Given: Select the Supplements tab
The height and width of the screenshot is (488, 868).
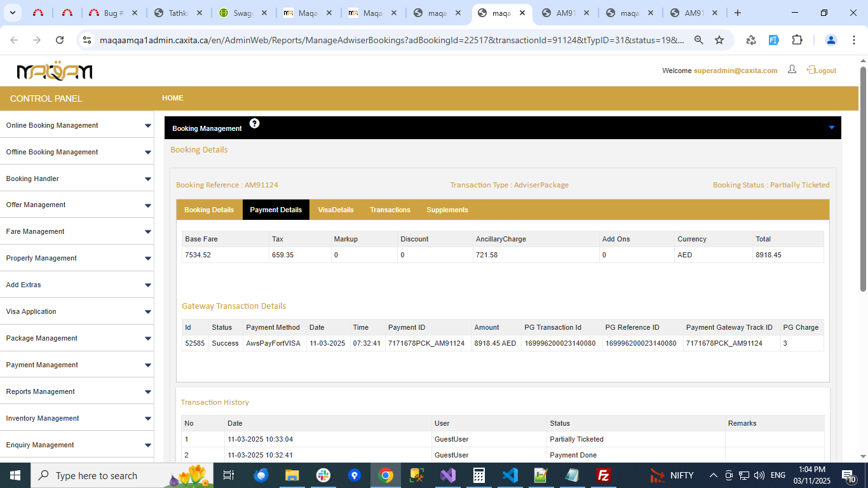Looking at the screenshot, I should (x=447, y=210).
